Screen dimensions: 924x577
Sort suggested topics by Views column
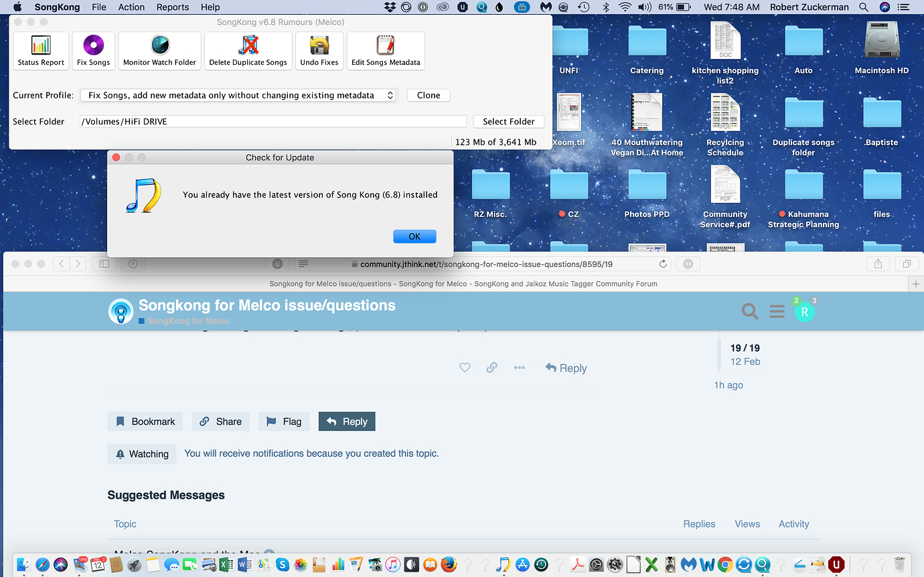pos(747,524)
